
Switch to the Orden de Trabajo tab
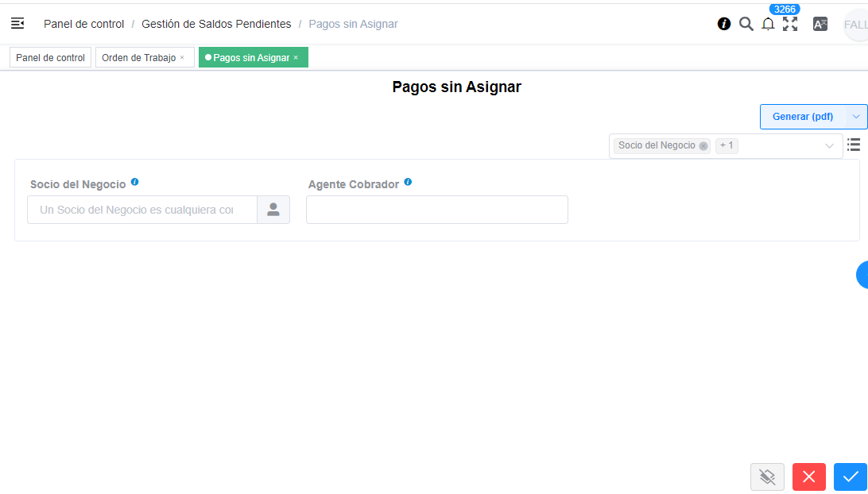point(139,57)
